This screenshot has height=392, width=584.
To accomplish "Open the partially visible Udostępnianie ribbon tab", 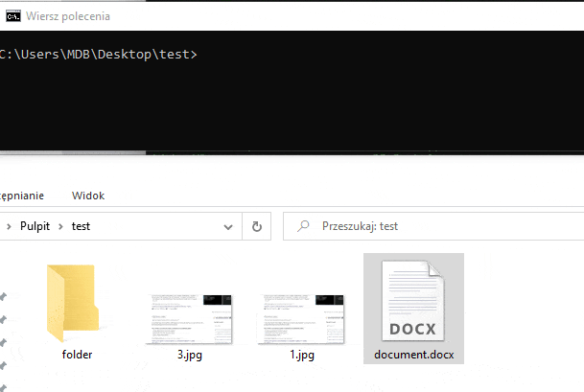I will [21, 195].
